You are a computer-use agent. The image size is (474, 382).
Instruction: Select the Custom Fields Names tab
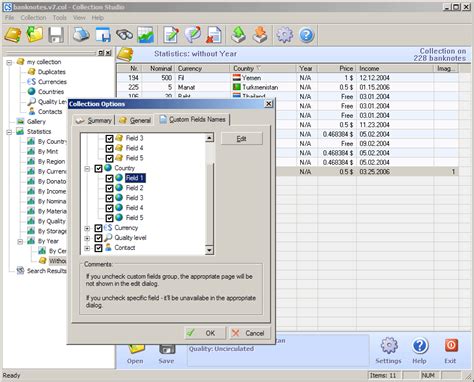point(193,119)
